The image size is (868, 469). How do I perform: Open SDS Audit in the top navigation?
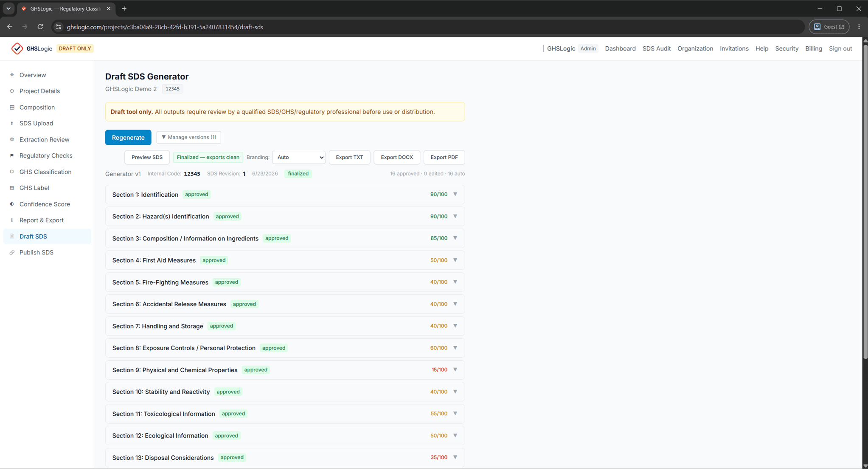(x=656, y=48)
